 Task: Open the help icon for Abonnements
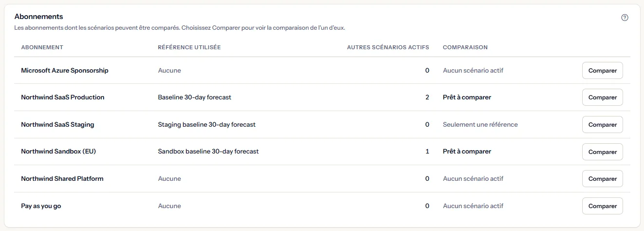point(625,18)
